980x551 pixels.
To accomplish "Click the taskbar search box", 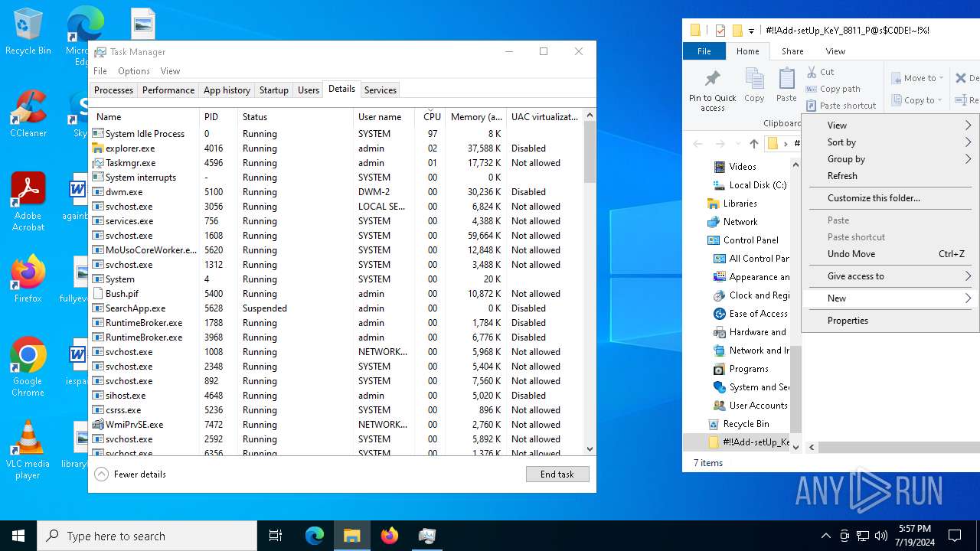I will 147,536.
